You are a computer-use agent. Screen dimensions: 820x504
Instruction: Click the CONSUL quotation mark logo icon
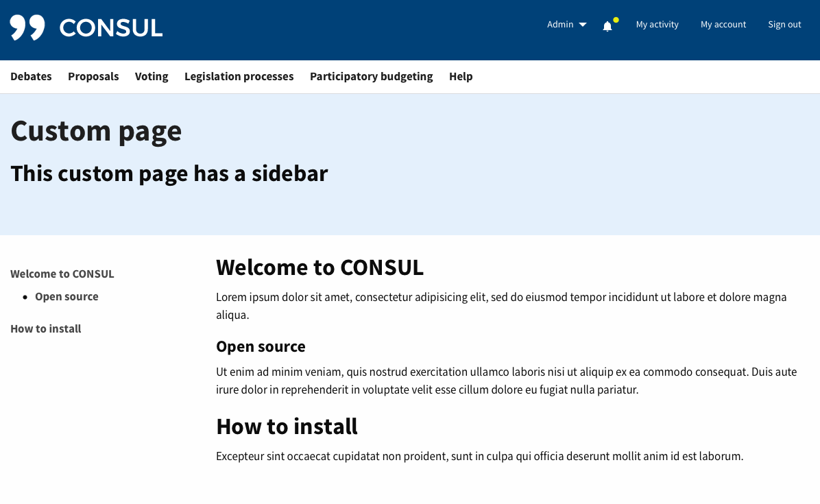(27, 27)
